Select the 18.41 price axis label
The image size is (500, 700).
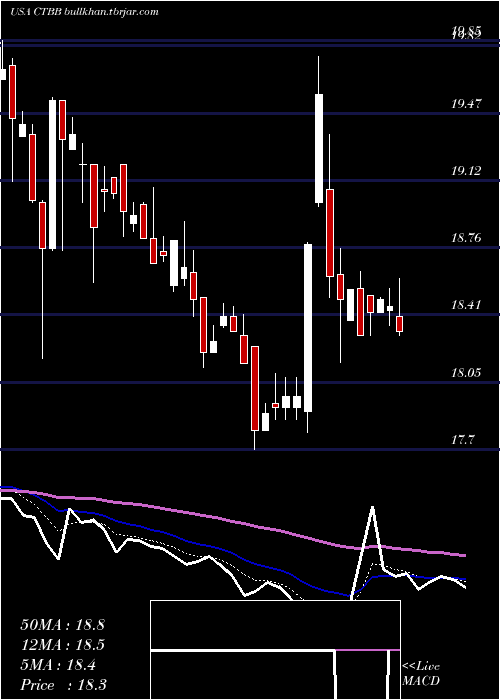coord(467,305)
